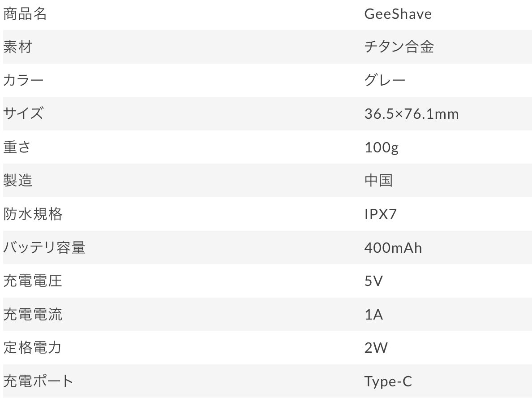Select the 100g weight value
This screenshot has height=398, width=532.
click(x=382, y=147)
